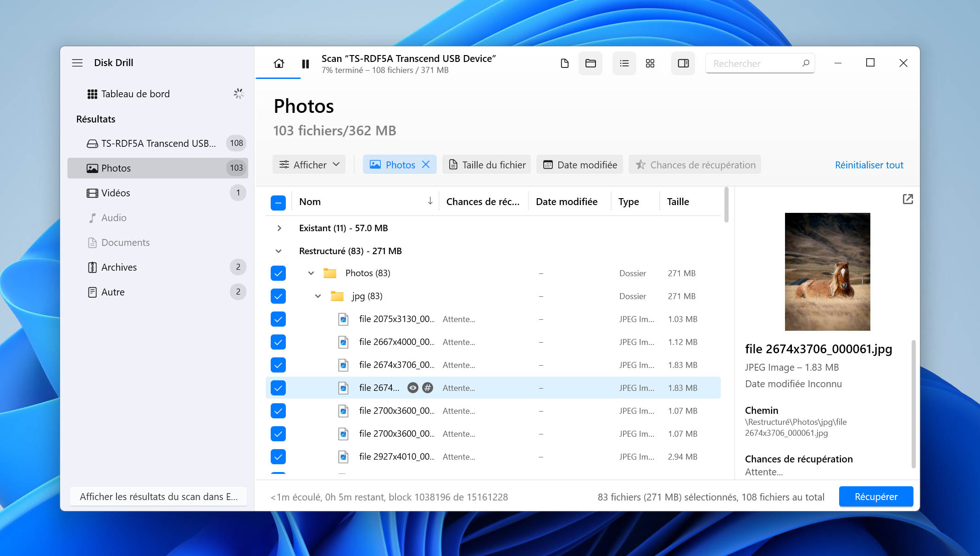The height and width of the screenshot is (556, 980).
Task: Preview selected file with eye icon
Action: (x=413, y=388)
